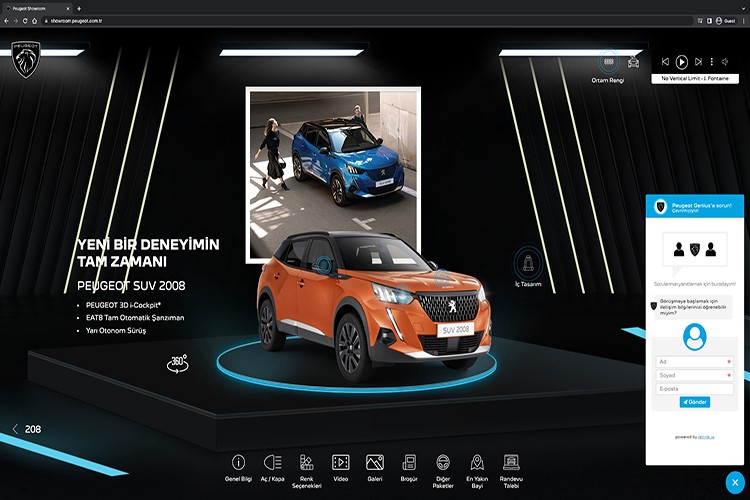
Task: Click the Ad name input field
Action: point(695,362)
